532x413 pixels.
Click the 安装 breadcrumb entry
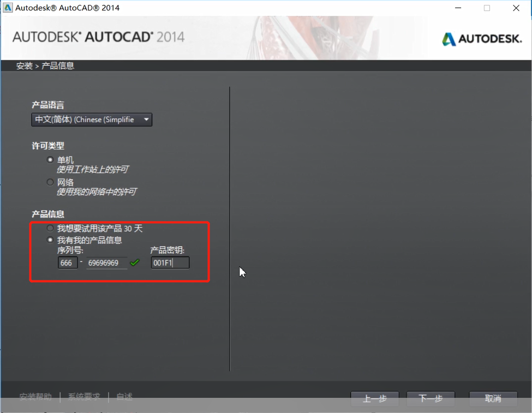pos(23,65)
